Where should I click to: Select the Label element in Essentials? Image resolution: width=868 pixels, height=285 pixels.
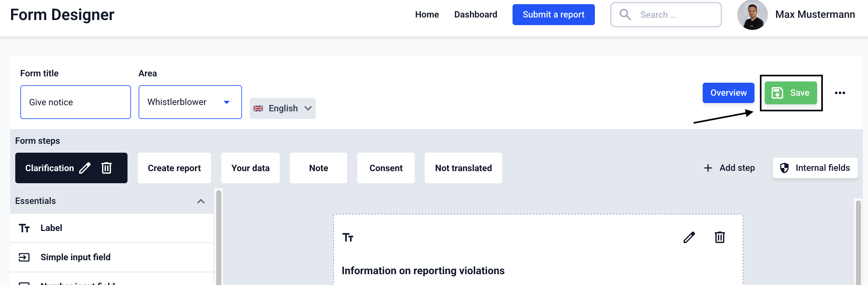112,228
